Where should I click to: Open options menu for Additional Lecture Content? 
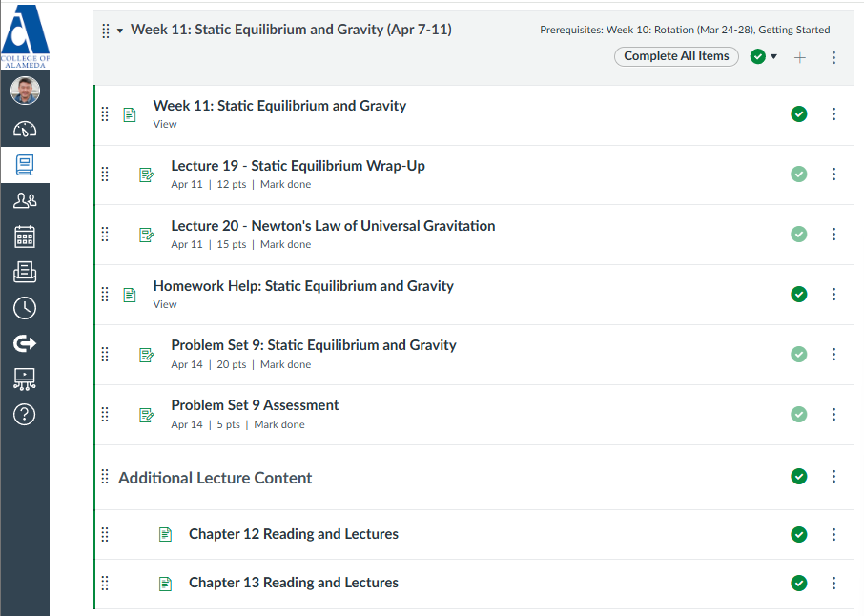(x=833, y=476)
